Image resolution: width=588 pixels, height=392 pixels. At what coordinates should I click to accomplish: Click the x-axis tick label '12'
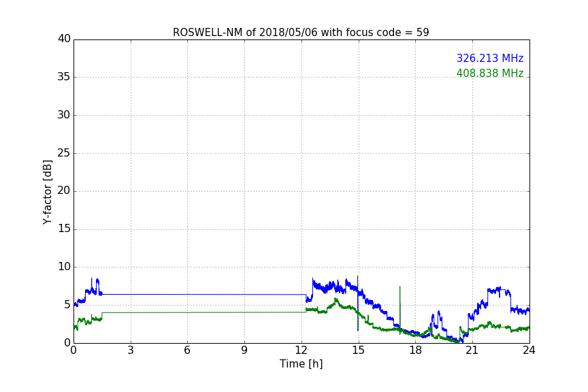pyautogui.click(x=301, y=350)
